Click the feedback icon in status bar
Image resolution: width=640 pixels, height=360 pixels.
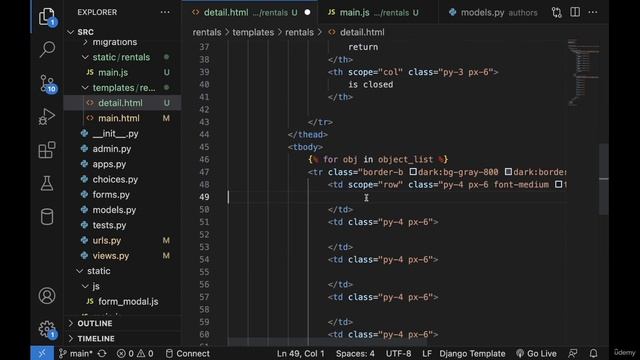click(573, 353)
